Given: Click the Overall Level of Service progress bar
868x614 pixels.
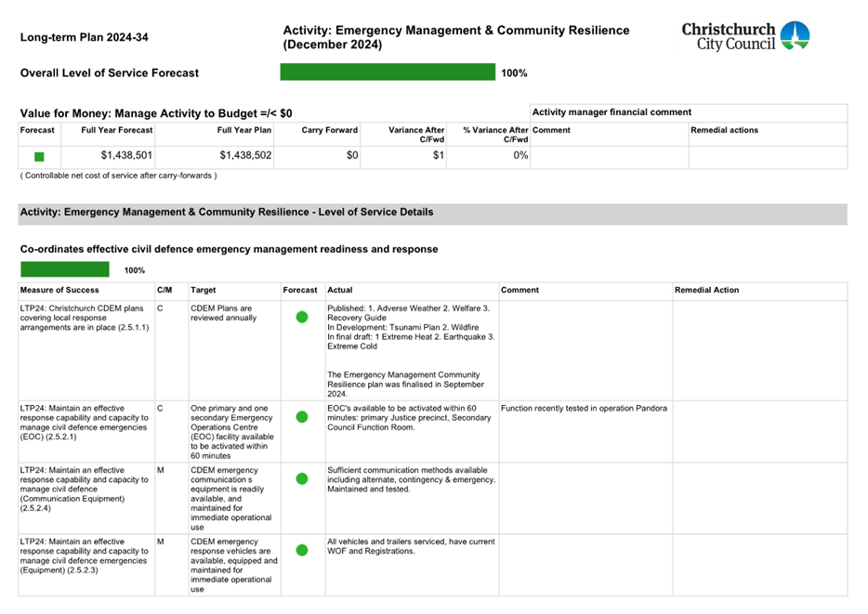Looking at the screenshot, I should pos(388,72).
